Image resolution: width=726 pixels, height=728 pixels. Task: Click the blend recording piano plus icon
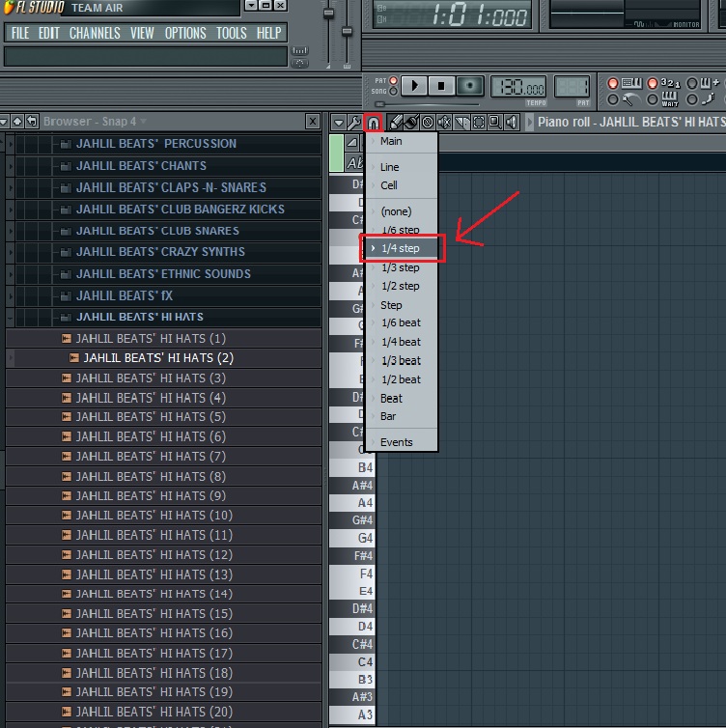[710, 83]
